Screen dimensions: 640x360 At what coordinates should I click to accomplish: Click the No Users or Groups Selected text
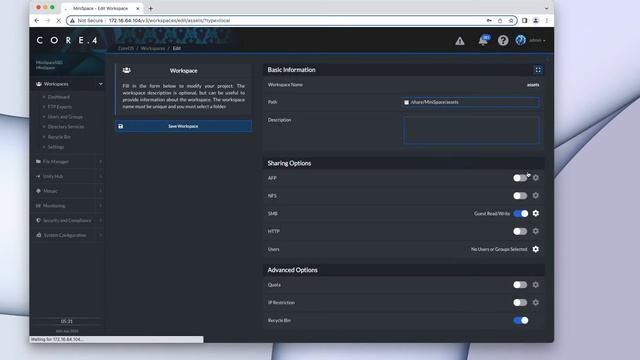(x=499, y=249)
